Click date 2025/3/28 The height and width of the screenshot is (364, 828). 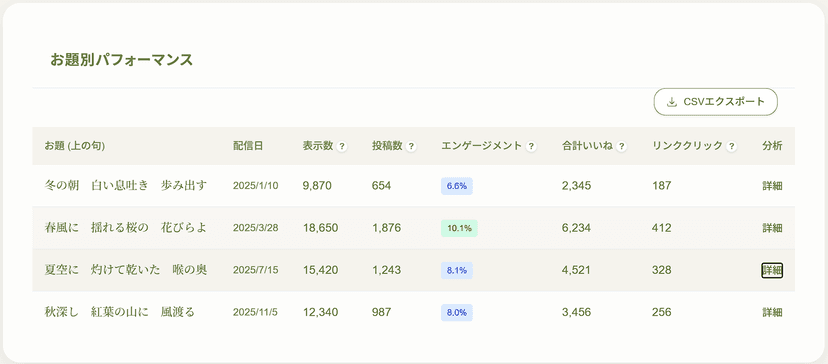click(x=256, y=228)
